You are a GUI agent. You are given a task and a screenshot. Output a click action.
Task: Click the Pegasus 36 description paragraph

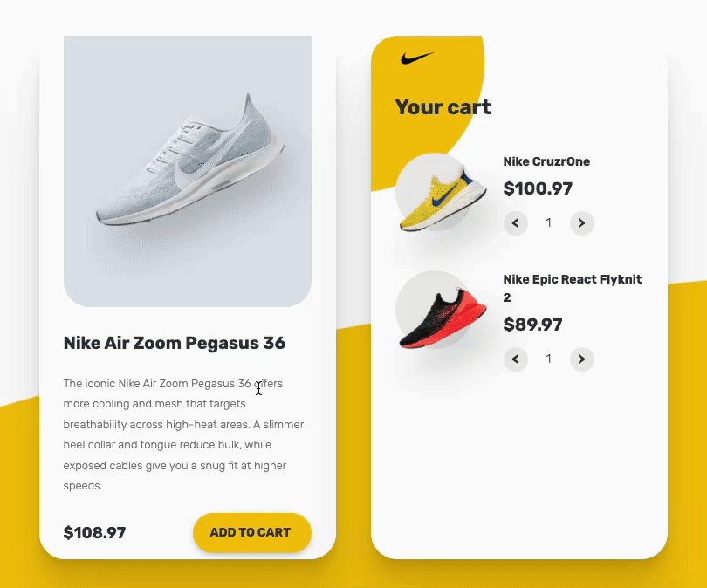183,434
